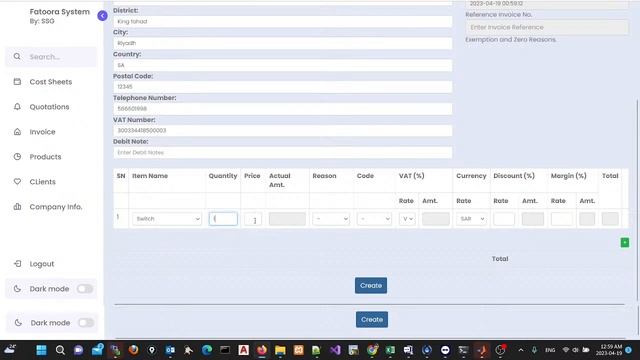Viewport: 640px width, 360px height.
Task: Open Quotations in sidebar menu
Action: [49, 107]
